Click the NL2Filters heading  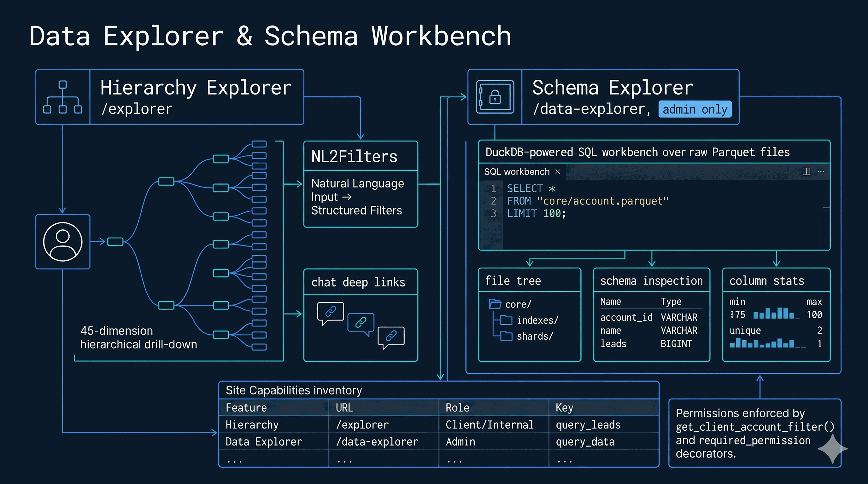point(354,157)
